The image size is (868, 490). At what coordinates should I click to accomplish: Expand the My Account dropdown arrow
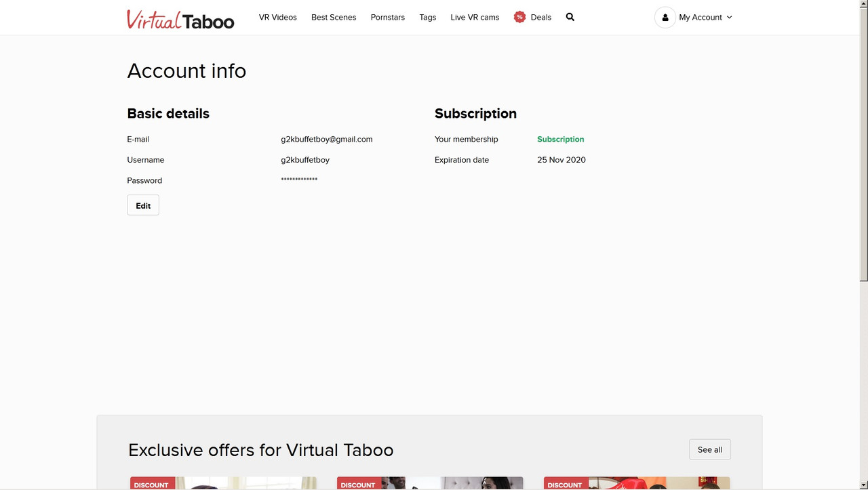tap(730, 18)
